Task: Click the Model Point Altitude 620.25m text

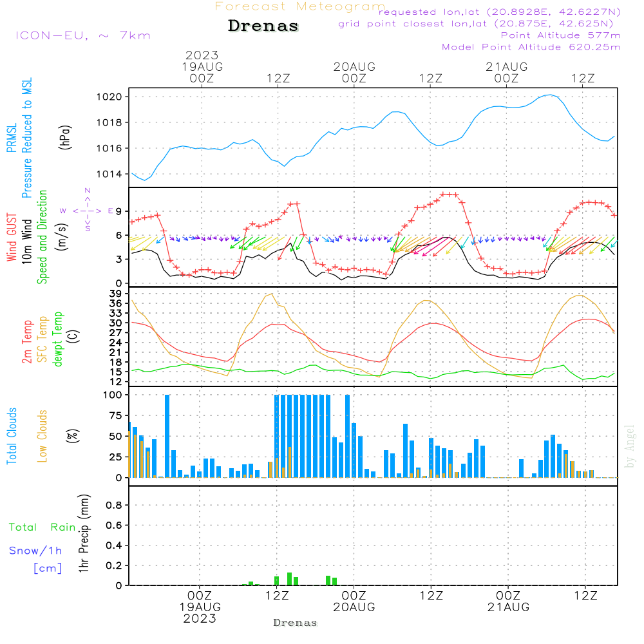Action: [531, 47]
